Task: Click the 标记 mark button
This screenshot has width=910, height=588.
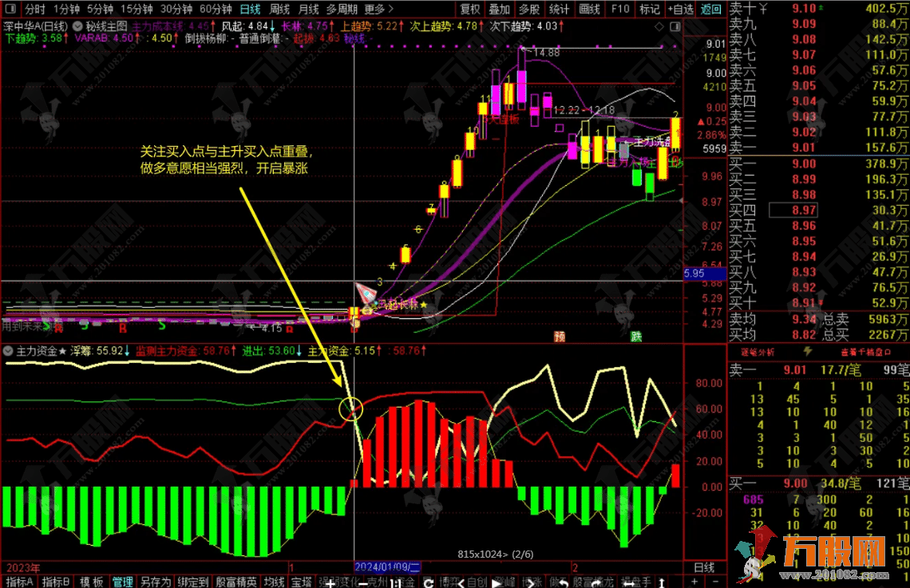Action: (650, 9)
